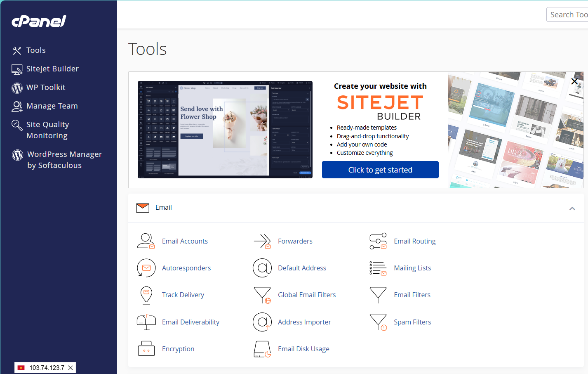Click the 'Click to get started' button
Screen dimensions: 588x374
[x=380, y=170]
